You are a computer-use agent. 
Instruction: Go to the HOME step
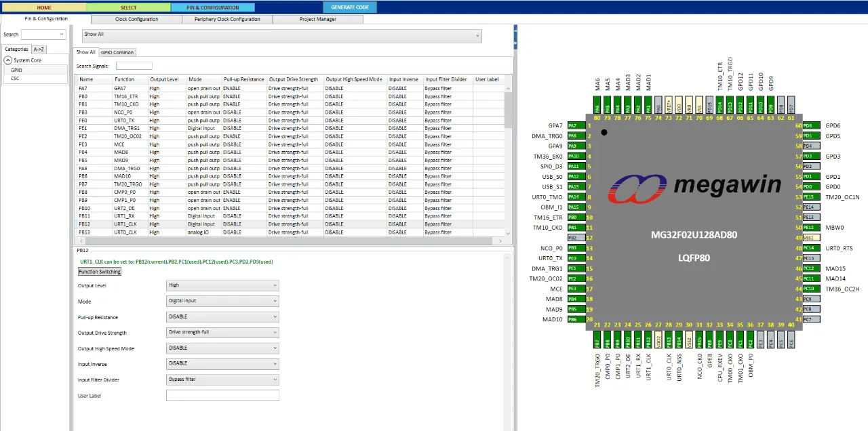click(43, 7)
